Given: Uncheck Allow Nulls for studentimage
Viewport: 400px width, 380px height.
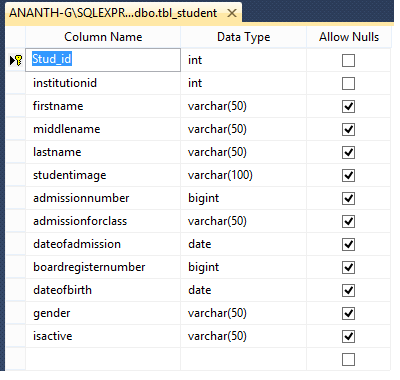Looking at the screenshot, I should point(348,176).
